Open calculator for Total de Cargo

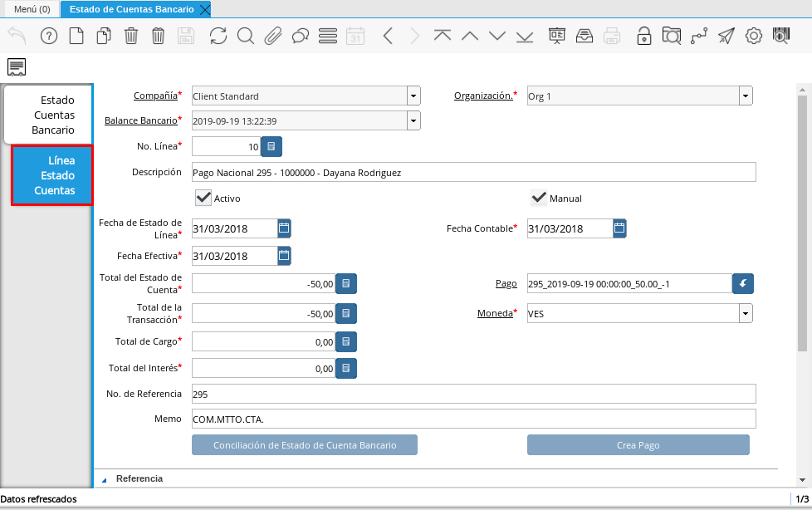click(x=346, y=341)
